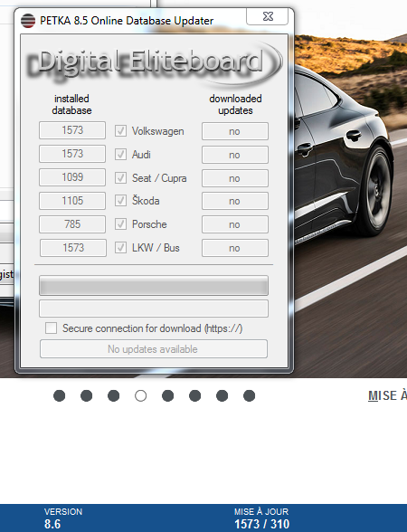This screenshot has height=532, width=407.
Task: Toggle the Škoda checkbox
Action: click(x=120, y=201)
